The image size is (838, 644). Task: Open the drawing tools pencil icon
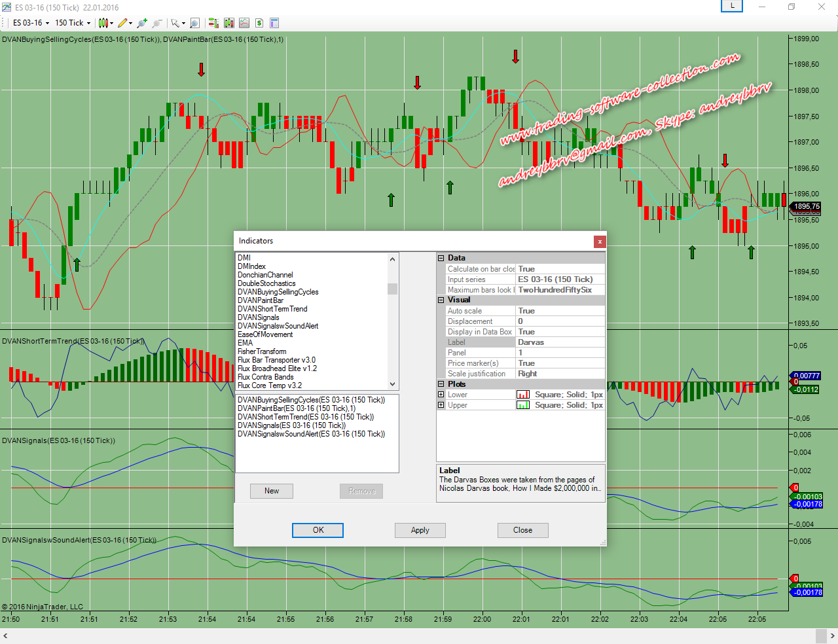tap(122, 23)
